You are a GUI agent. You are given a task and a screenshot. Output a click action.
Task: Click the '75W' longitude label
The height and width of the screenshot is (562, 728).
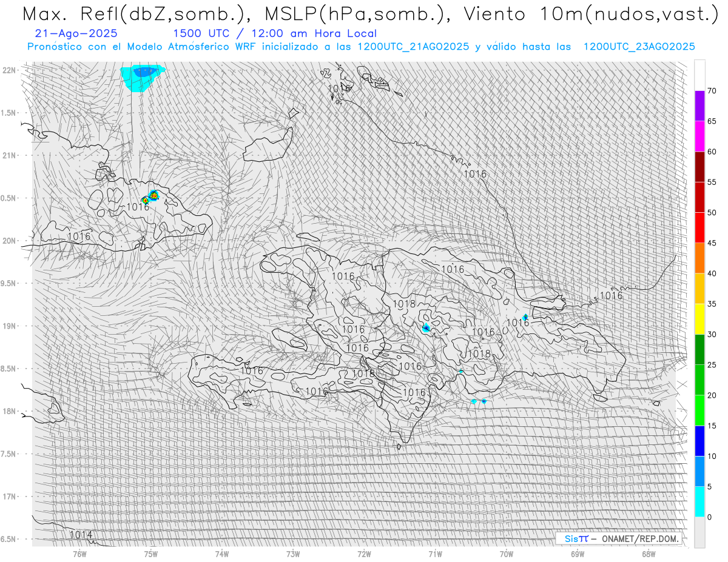(x=151, y=554)
